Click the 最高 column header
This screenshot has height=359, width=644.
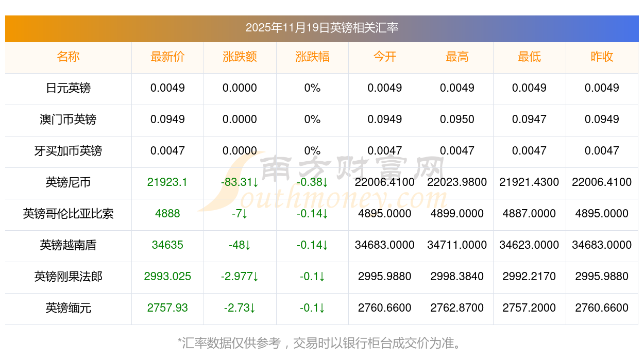[457, 57]
